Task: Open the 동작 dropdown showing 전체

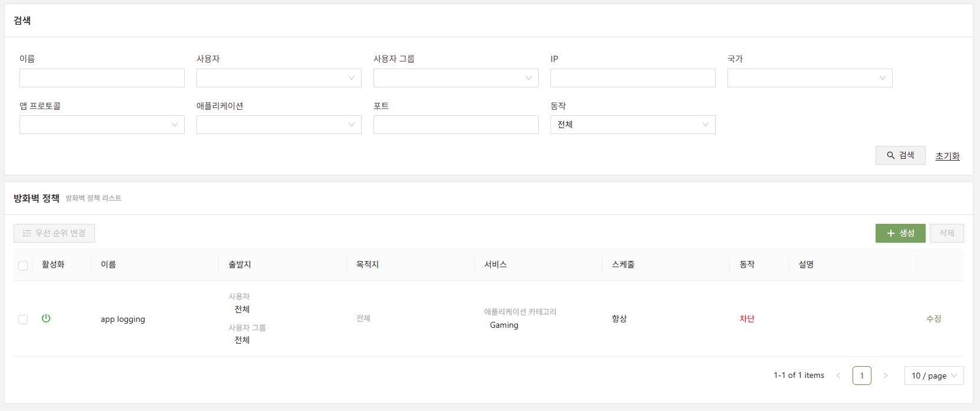Action: (632, 125)
